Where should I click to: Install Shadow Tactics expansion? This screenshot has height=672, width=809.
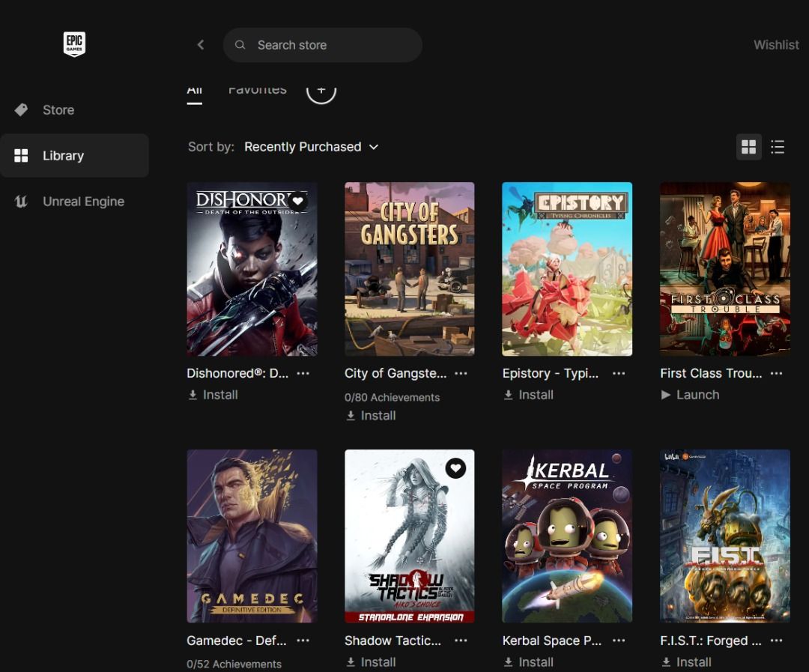371,662
